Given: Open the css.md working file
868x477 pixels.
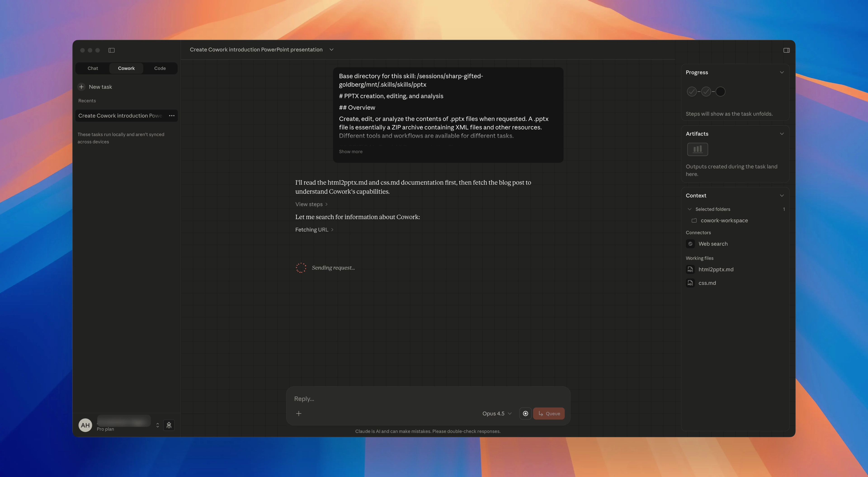Looking at the screenshot, I should coord(707,283).
